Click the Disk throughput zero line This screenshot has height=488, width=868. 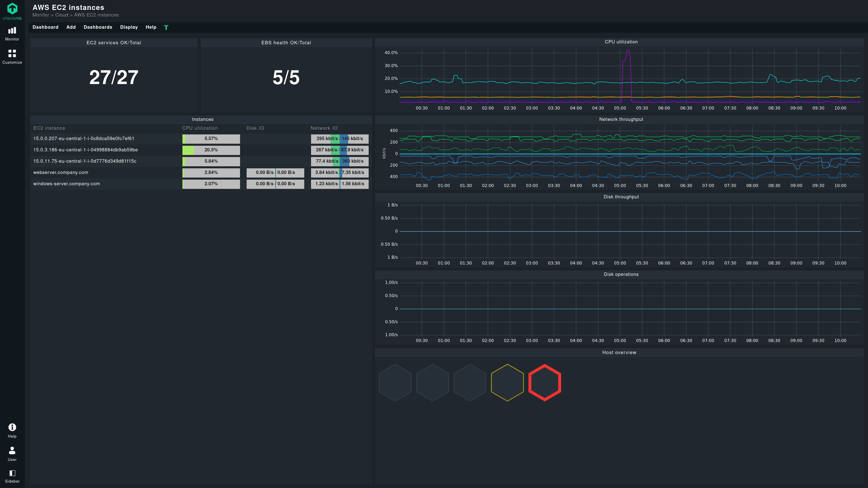click(630, 231)
